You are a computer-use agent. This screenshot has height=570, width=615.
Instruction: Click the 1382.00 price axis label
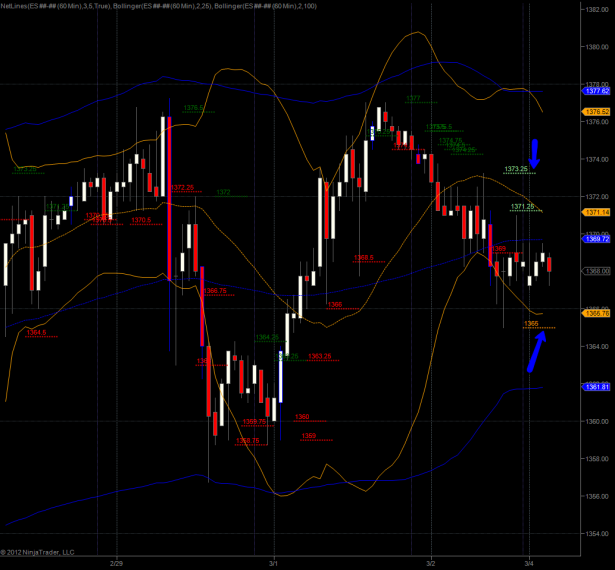pos(597,9)
